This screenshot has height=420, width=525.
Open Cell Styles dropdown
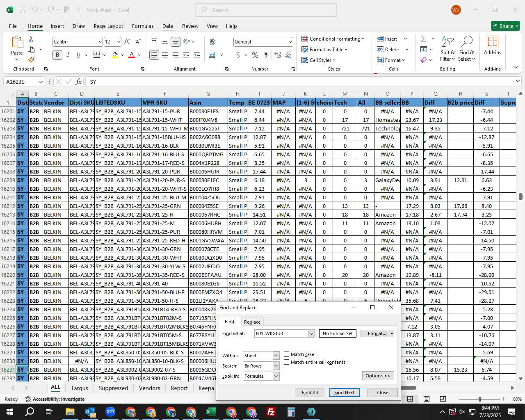tap(318, 60)
